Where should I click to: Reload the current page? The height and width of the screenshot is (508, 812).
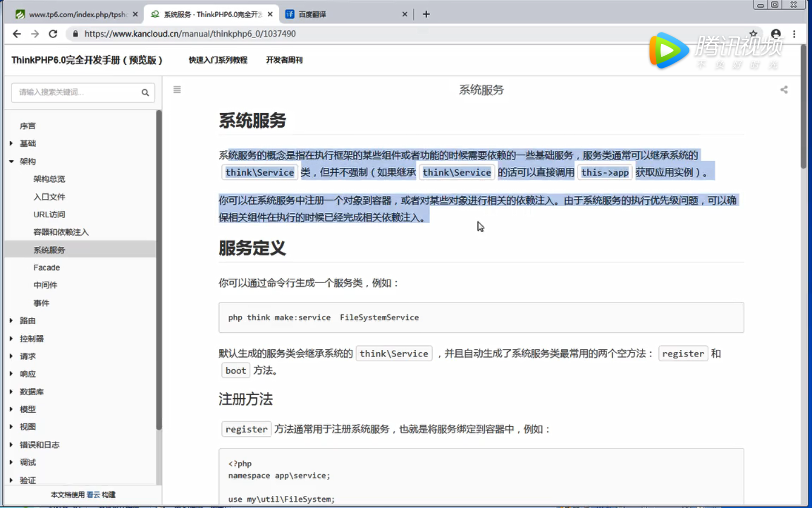[x=53, y=34]
